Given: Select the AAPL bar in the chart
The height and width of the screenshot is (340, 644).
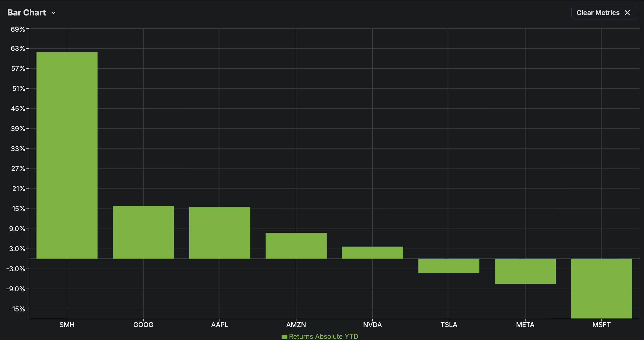Looking at the screenshot, I should click(x=220, y=233).
